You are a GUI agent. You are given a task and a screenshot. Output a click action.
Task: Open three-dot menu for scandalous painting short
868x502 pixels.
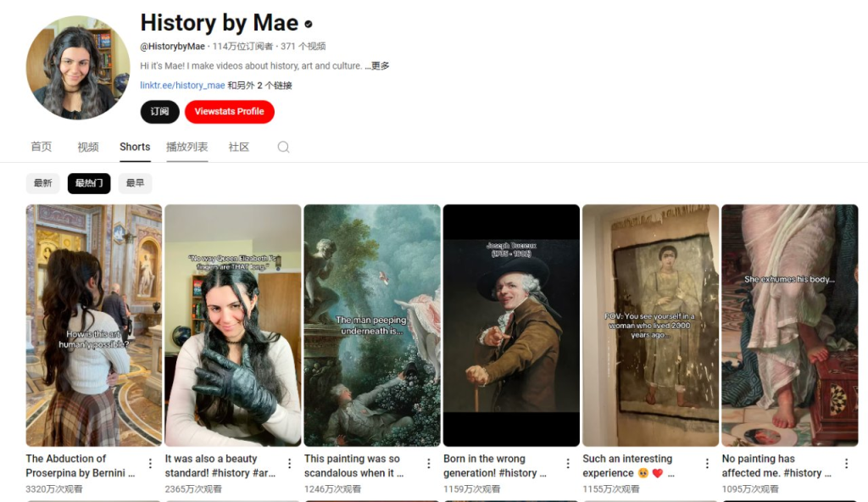tap(428, 463)
